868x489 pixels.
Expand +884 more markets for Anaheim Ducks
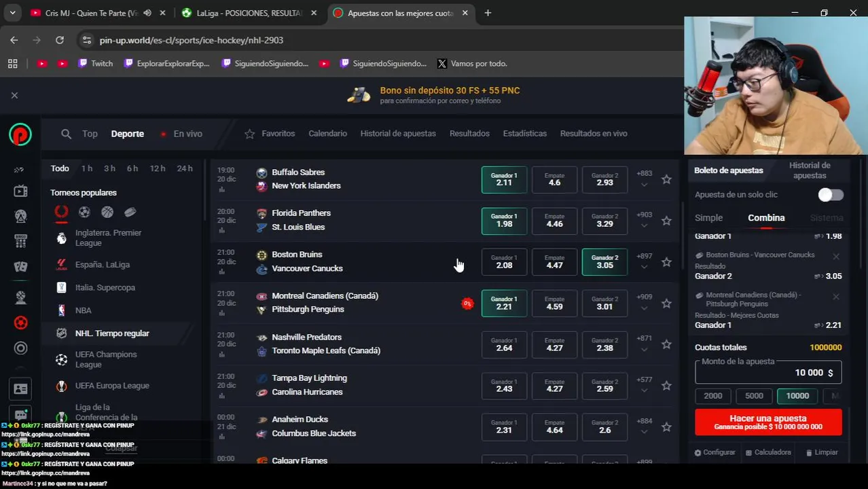pos(644,427)
